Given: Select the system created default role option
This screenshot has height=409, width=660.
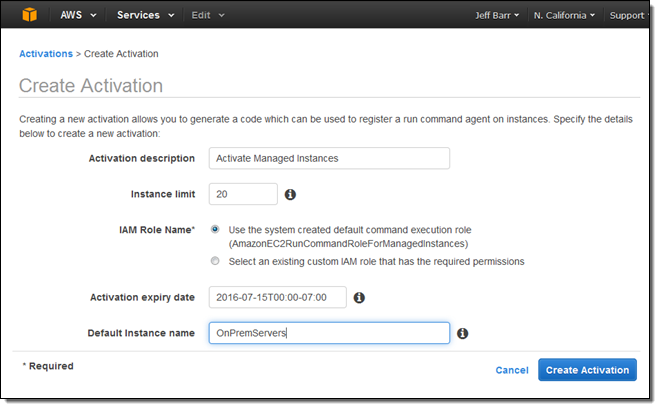Looking at the screenshot, I should 216,229.
